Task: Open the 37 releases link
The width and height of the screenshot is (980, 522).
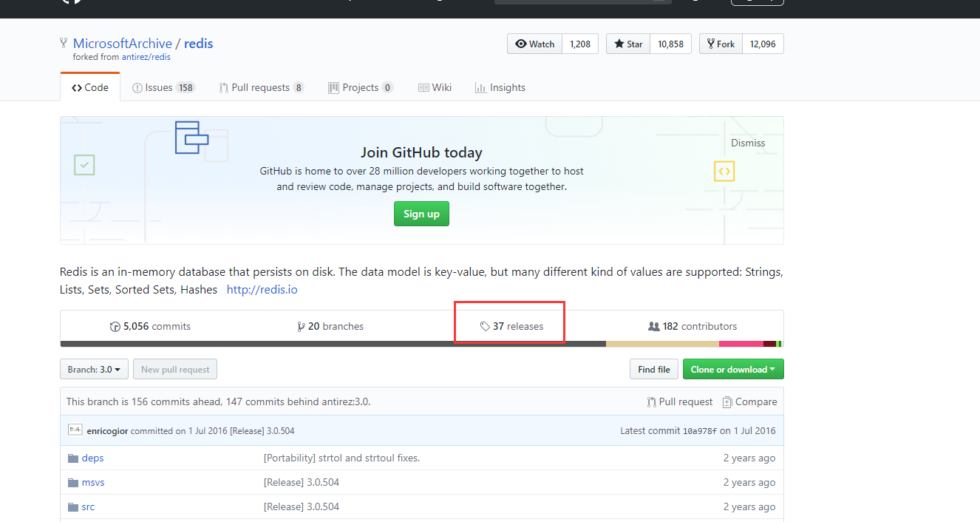Action: [x=511, y=326]
